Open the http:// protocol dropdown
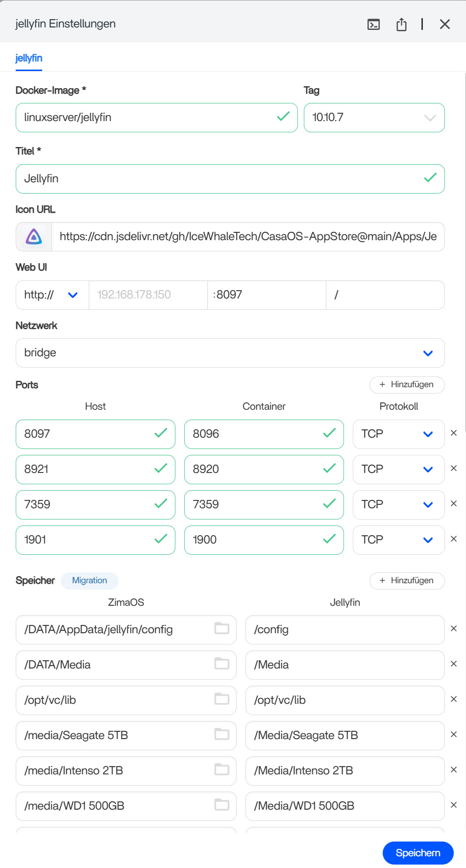The image size is (466, 868). (x=52, y=295)
